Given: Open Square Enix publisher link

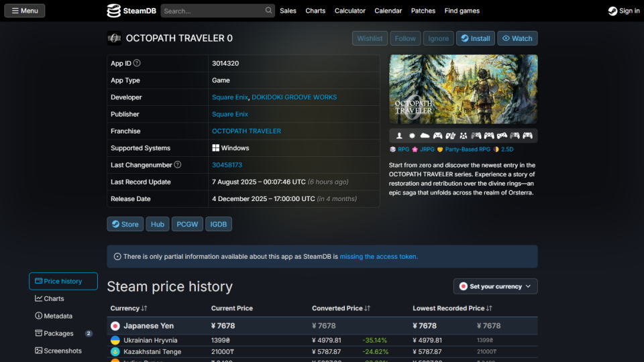Looking at the screenshot, I should point(230,114).
